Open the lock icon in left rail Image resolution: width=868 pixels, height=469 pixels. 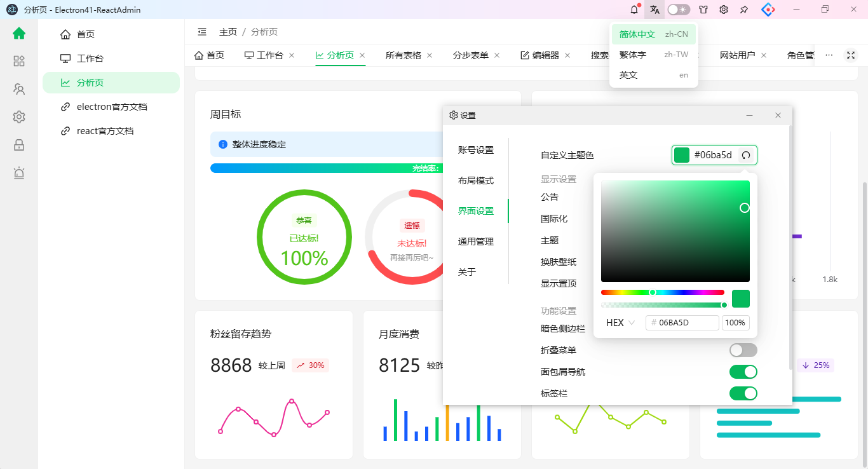(x=19, y=145)
